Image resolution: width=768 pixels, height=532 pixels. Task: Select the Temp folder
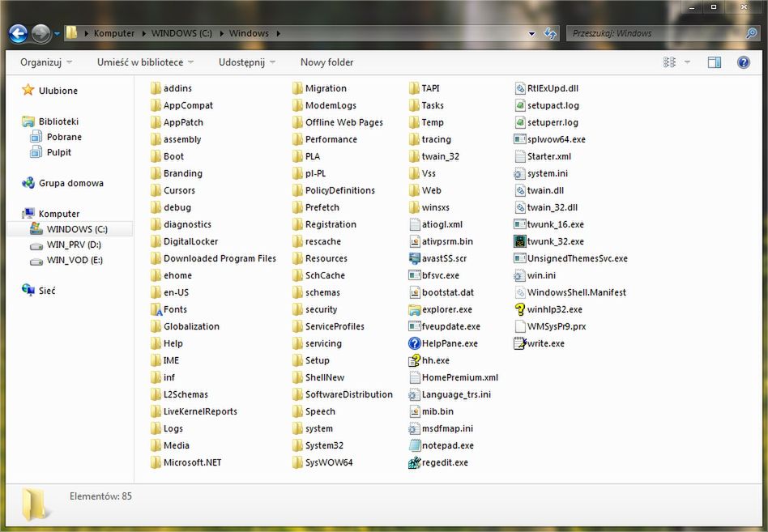426,122
